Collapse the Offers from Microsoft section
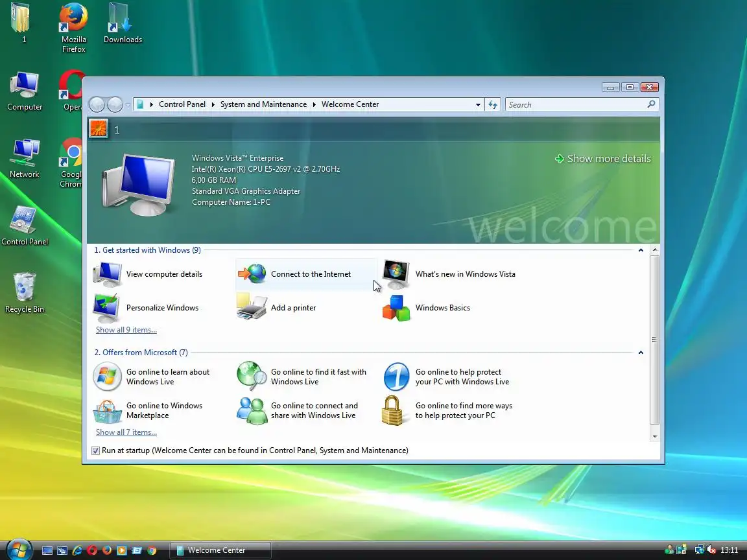747x560 pixels. pyautogui.click(x=641, y=353)
